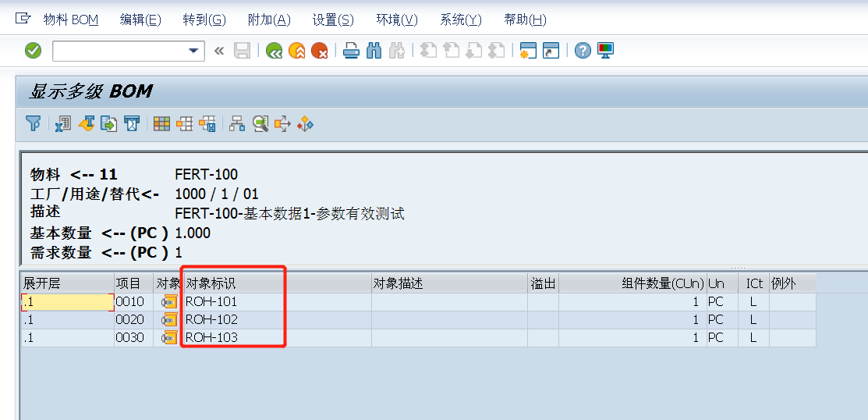Viewport: 868px width, 420px height.
Task: Click the Change Layout icon
Action: coord(184,123)
